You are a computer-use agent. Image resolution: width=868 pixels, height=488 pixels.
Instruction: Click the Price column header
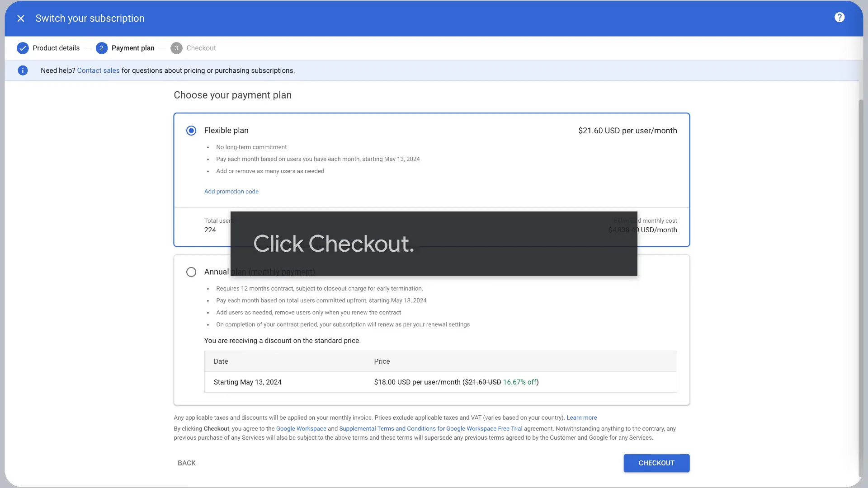[382, 361]
